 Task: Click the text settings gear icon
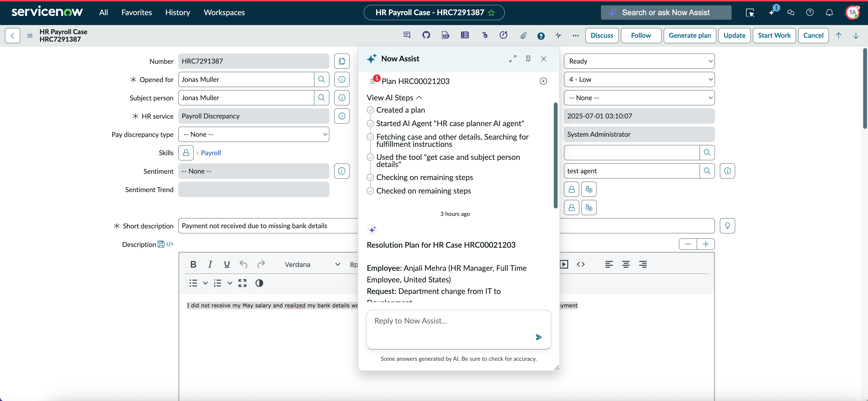click(485, 35)
